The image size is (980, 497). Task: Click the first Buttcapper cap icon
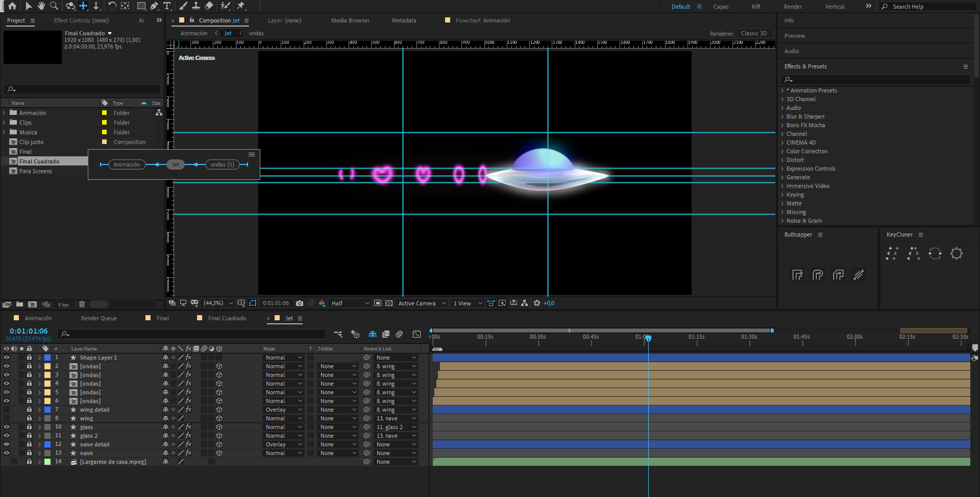797,275
